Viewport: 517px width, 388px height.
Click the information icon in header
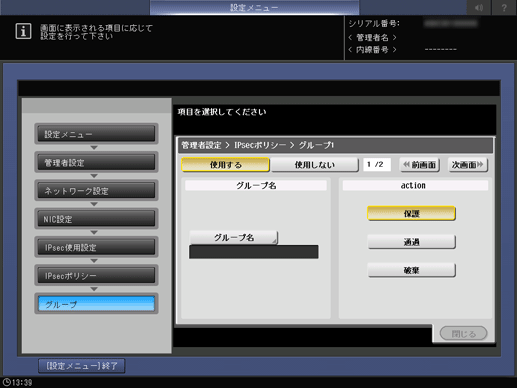point(23,32)
